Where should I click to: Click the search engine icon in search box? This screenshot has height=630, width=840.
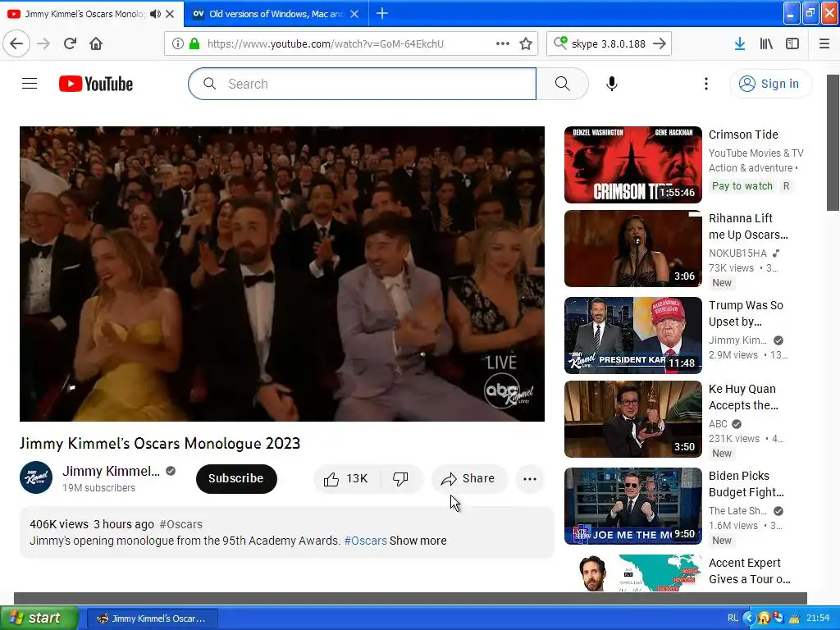click(x=560, y=43)
